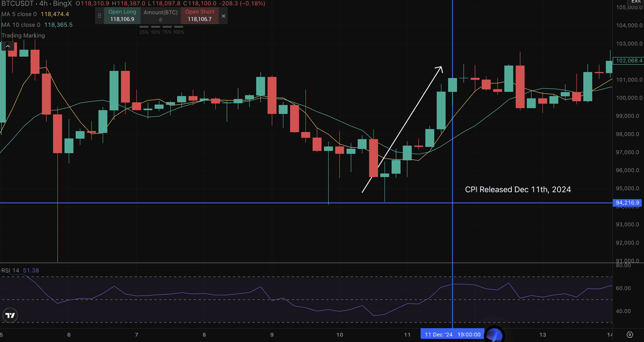The image size is (644, 342).
Task: Select the MA 10 close indicator legend
Action: (x=37, y=25)
